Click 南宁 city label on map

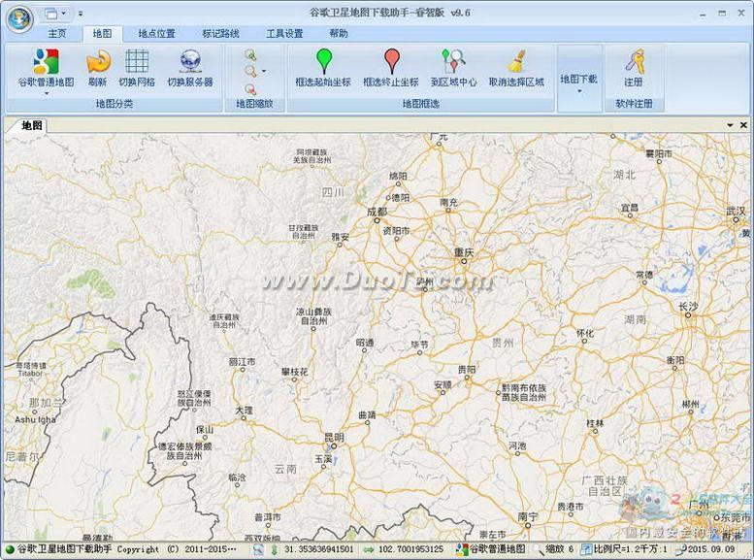pyautogui.click(x=528, y=516)
